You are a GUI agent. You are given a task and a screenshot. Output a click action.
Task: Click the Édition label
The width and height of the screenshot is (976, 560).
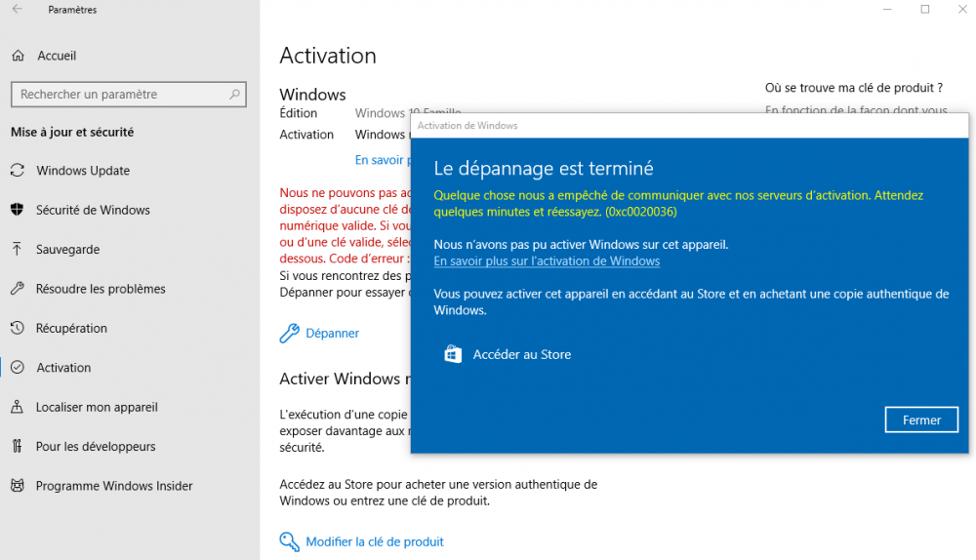(x=298, y=112)
